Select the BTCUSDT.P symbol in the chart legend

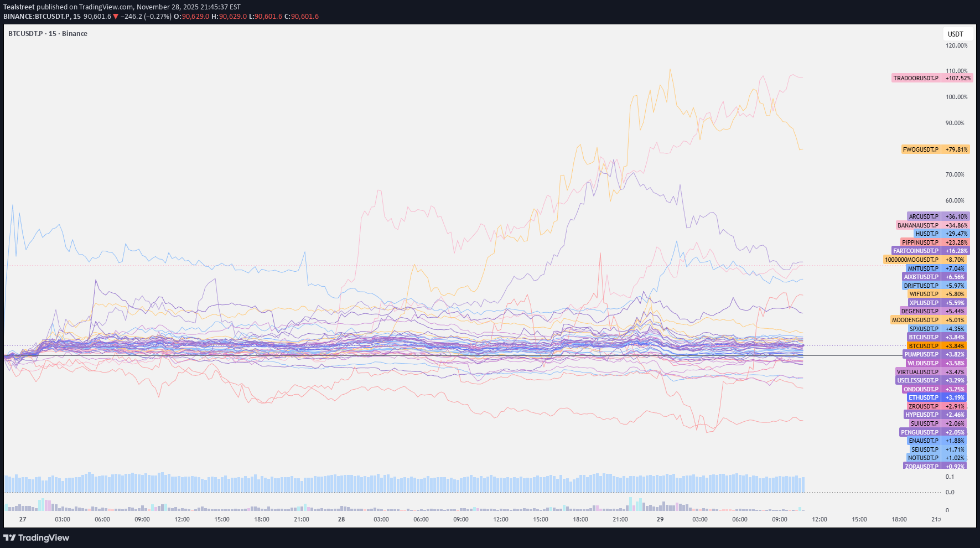click(x=24, y=33)
